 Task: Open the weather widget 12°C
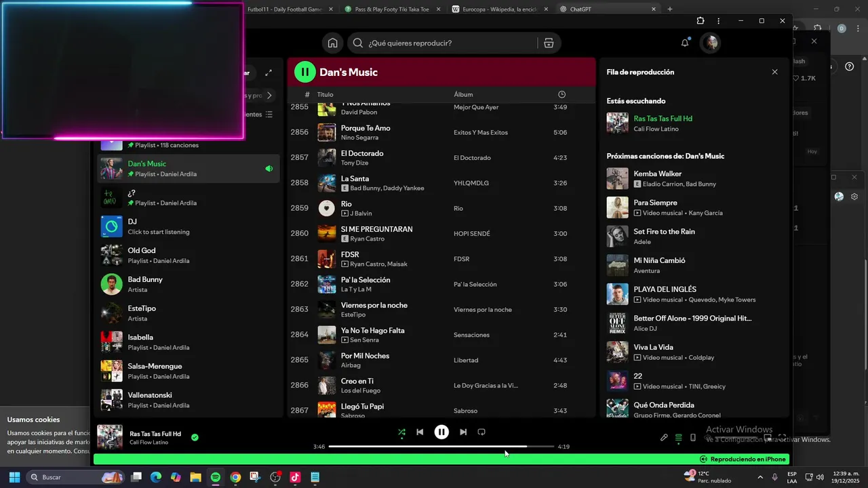pyautogui.click(x=707, y=477)
